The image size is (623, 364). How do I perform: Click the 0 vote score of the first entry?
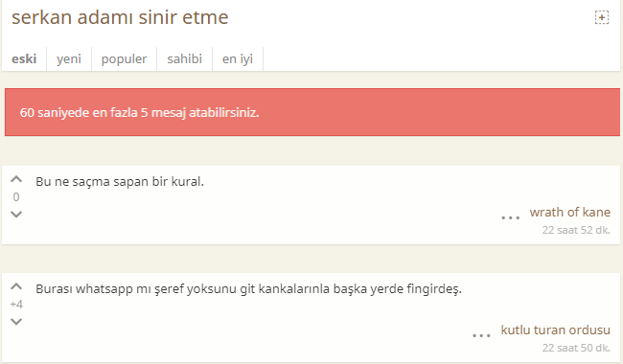tap(16, 197)
